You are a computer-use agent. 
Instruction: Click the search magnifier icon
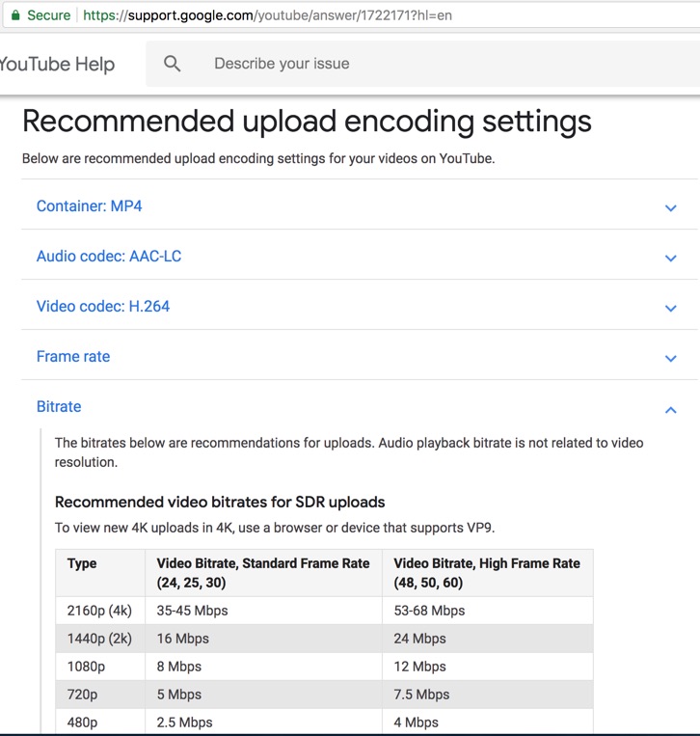tap(172, 64)
